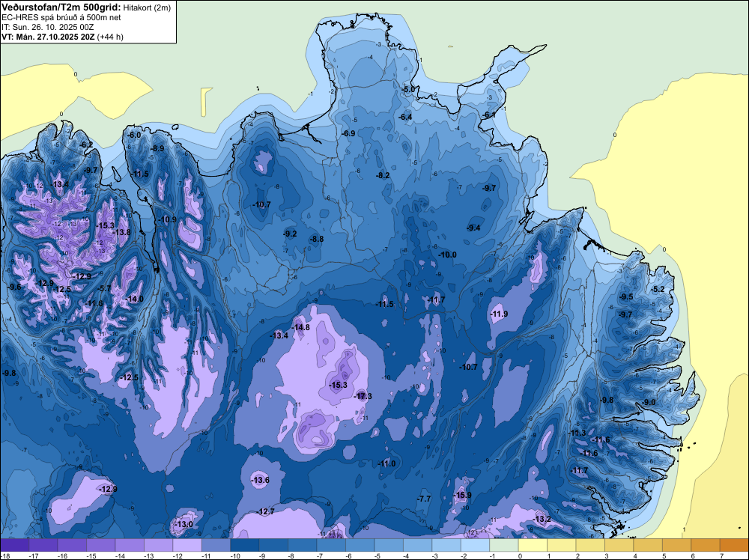Select the -6.0 temperature value
The height and width of the screenshot is (560, 749).
click(135, 135)
